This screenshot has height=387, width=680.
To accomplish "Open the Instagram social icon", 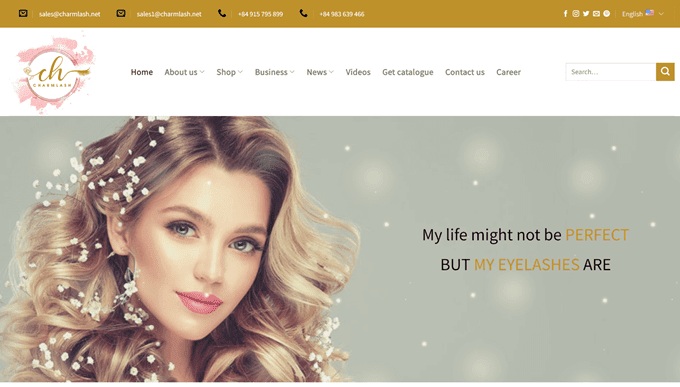I will pyautogui.click(x=575, y=13).
